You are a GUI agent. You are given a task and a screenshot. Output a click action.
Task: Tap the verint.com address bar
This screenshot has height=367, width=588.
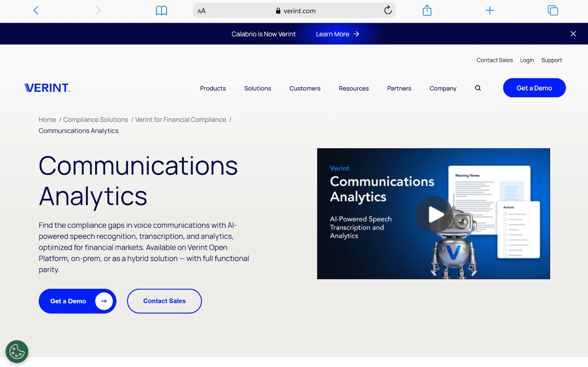(x=294, y=11)
